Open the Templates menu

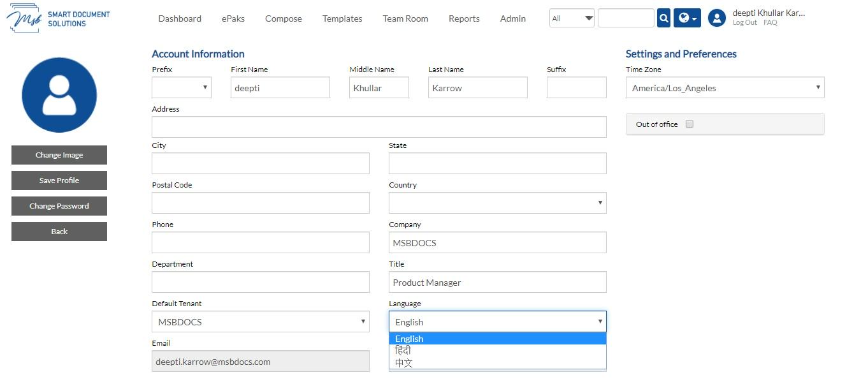342,18
